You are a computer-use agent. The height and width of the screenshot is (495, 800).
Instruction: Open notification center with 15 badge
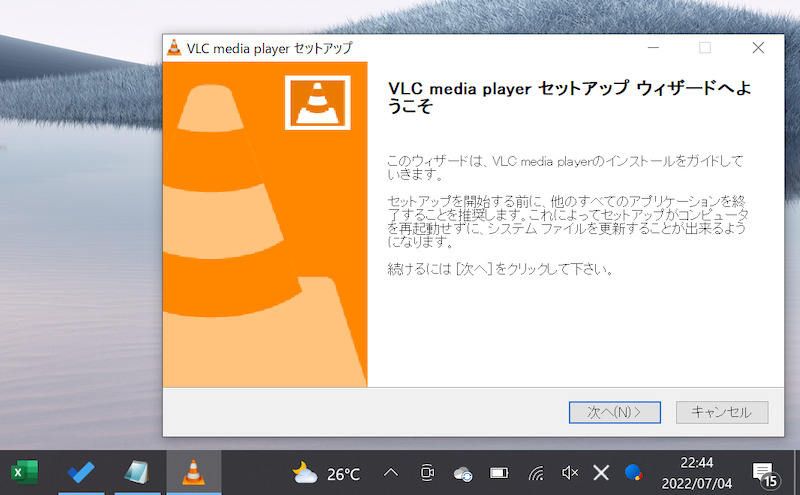tap(764, 473)
